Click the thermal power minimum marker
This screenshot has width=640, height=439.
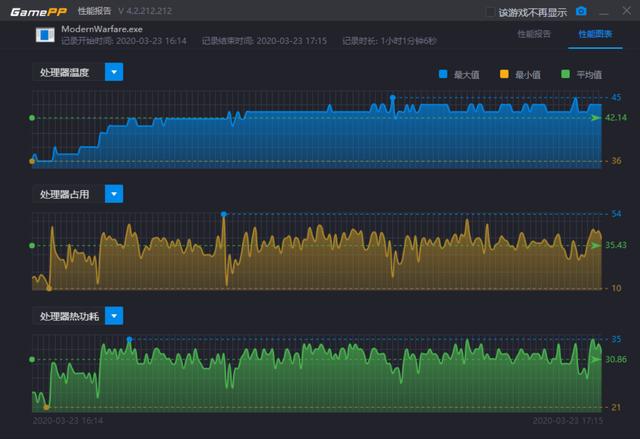point(46,407)
